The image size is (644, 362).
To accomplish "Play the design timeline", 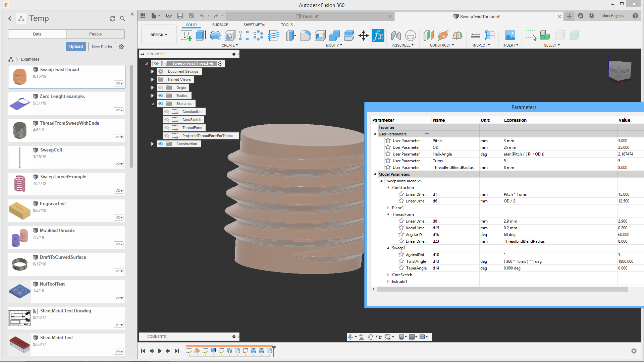I will pos(160,351).
